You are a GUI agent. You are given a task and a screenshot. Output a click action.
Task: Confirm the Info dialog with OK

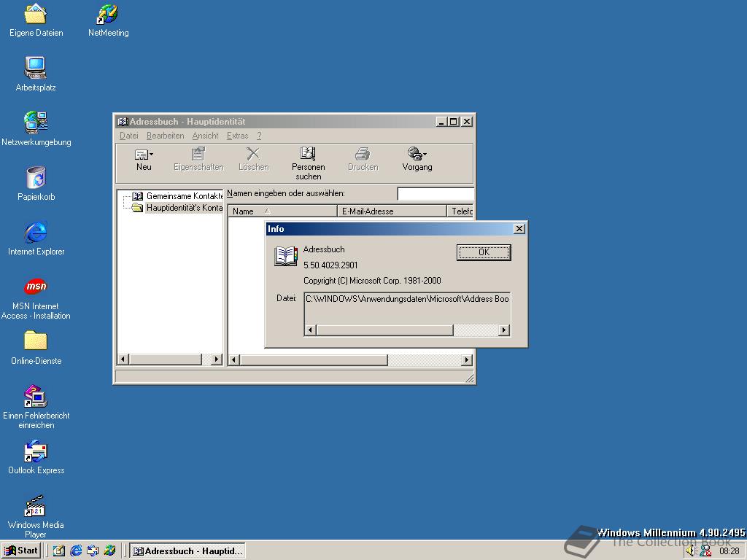tap(484, 252)
